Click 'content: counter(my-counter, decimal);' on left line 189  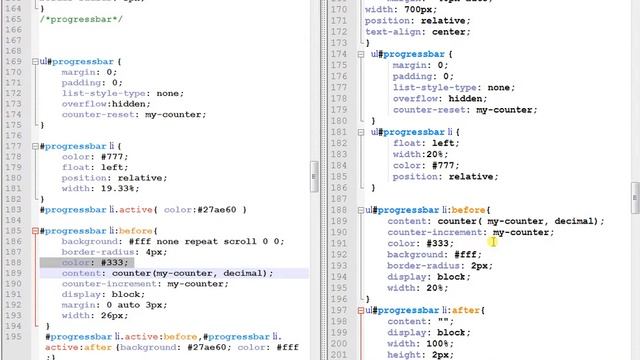(167, 273)
